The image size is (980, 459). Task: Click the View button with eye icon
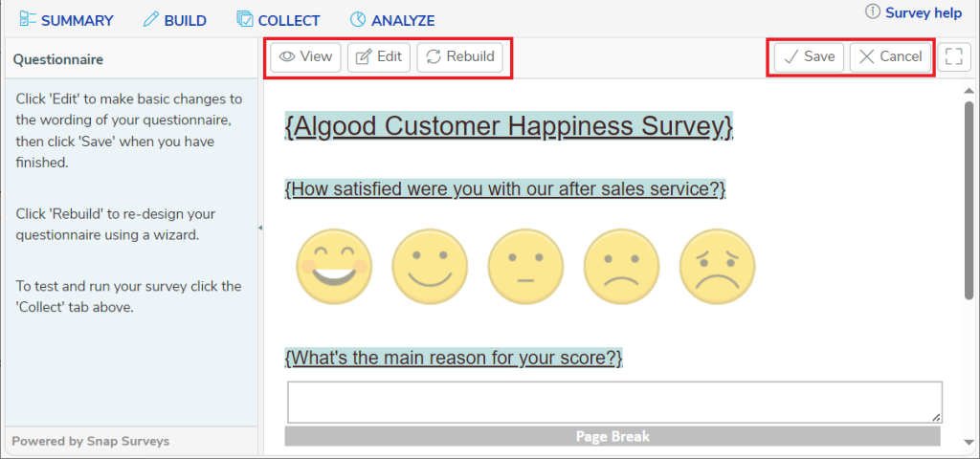305,56
